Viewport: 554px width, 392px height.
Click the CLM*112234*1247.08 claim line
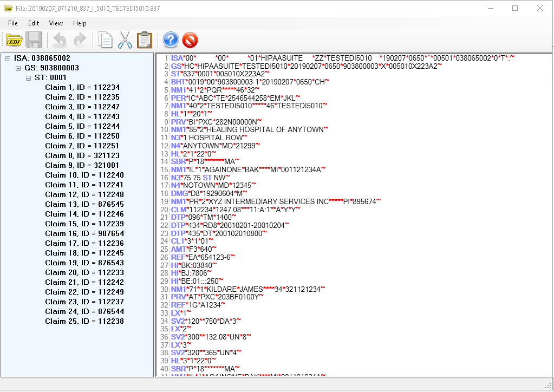tap(236, 210)
